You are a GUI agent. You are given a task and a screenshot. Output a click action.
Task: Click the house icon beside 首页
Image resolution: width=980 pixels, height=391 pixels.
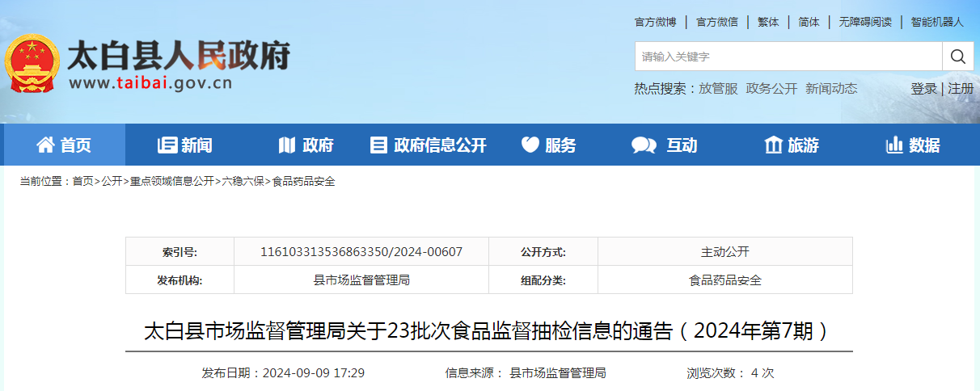[x=46, y=145]
